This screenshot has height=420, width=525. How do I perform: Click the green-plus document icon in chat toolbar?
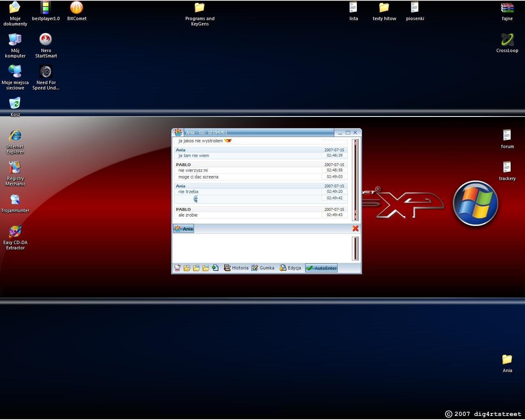[x=215, y=268]
